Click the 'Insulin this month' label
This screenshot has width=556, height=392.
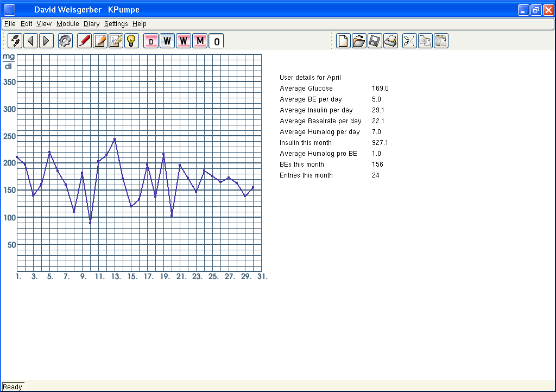coord(306,142)
